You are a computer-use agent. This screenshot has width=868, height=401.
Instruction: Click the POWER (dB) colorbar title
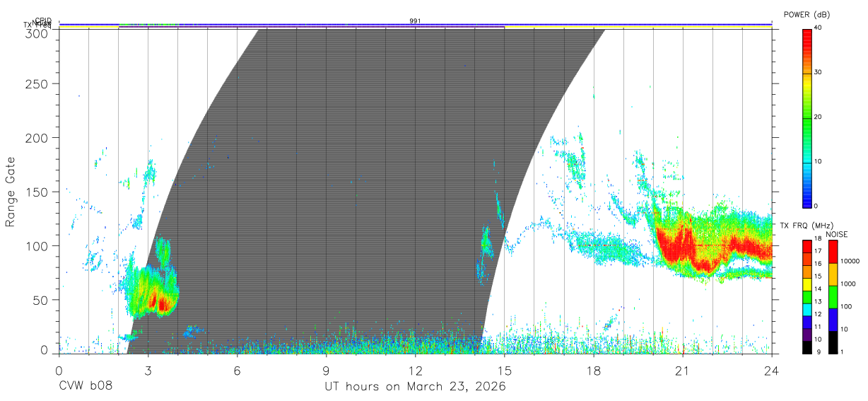tap(807, 14)
